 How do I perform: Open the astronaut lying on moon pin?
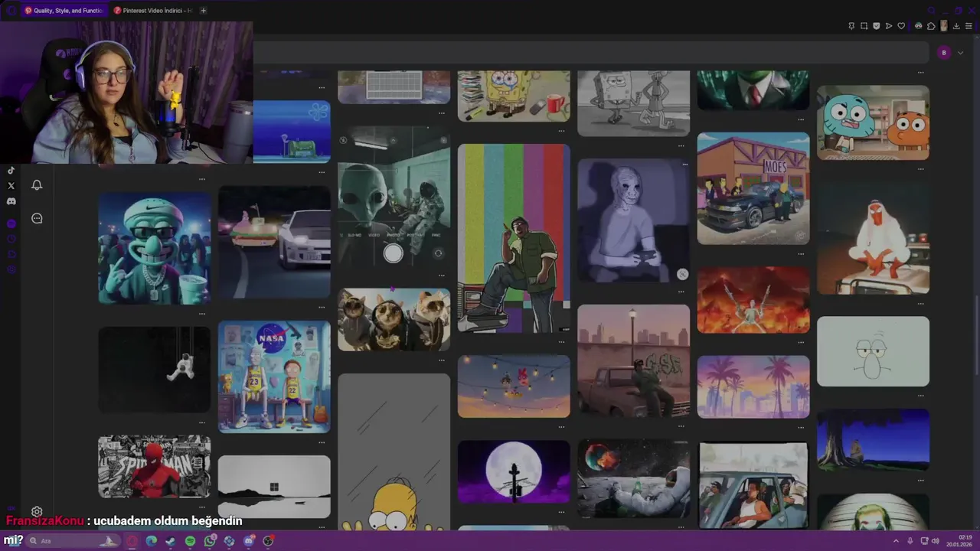[x=633, y=478]
